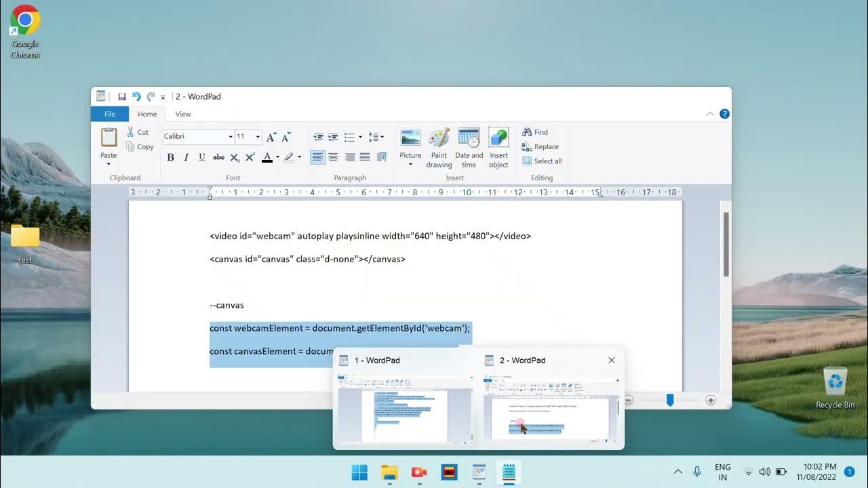Open the line spacing dropdown
Image resolution: width=868 pixels, height=488 pixels.
pyautogui.click(x=376, y=137)
